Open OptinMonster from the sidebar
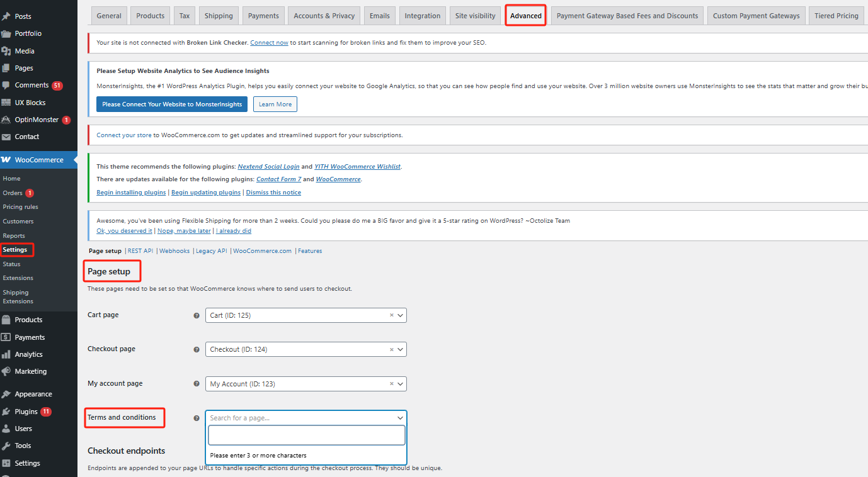This screenshot has height=477, width=868. (x=35, y=119)
